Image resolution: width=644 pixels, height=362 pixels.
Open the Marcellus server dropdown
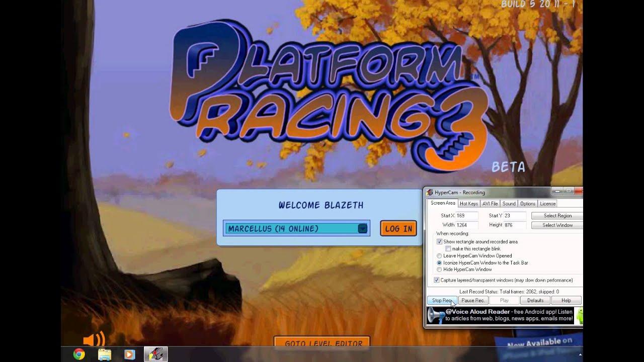point(296,228)
